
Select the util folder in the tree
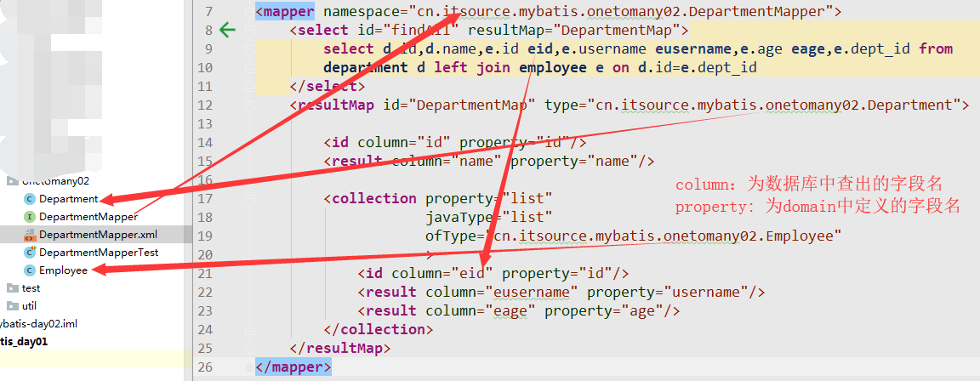30,305
